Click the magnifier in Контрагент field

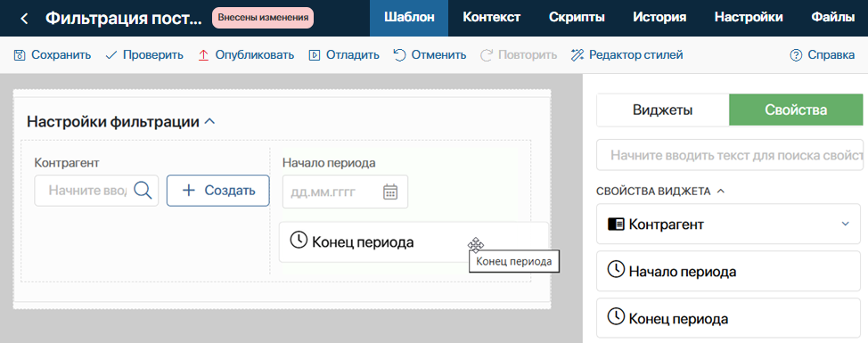point(143,191)
